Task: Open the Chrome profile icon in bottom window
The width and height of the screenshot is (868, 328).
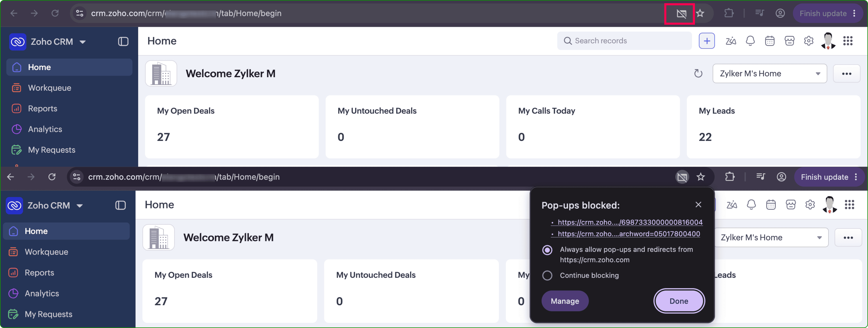Action: [x=781, y=177]
